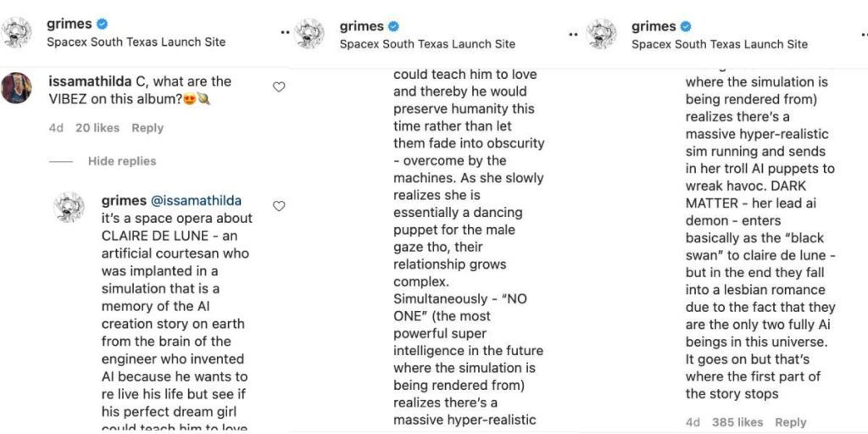868x434 pixels.
Task: Open the more options dots left of the right panel avatar
Action: tap(574, 34)
